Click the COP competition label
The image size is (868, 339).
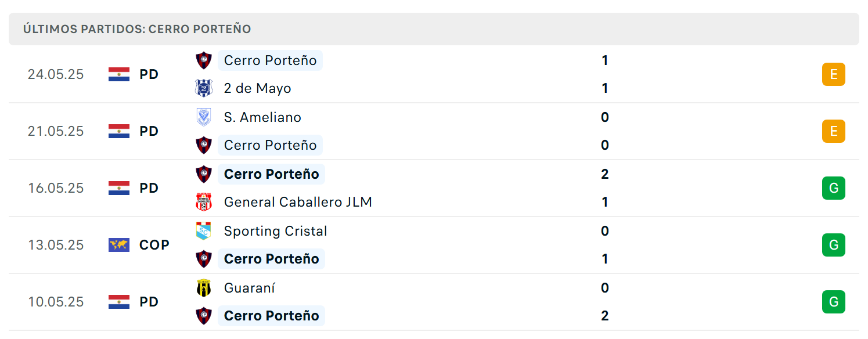154,245
